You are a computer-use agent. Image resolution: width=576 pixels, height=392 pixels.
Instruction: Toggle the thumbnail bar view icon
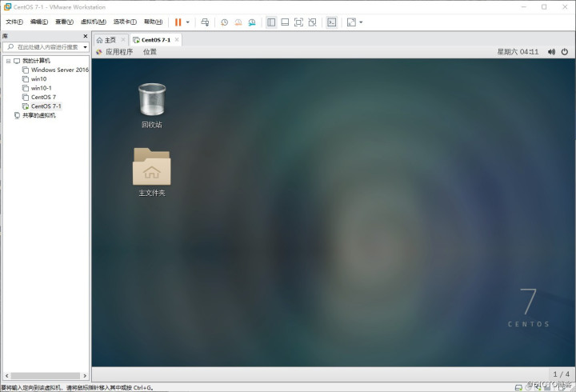click(x=285, y=22)
